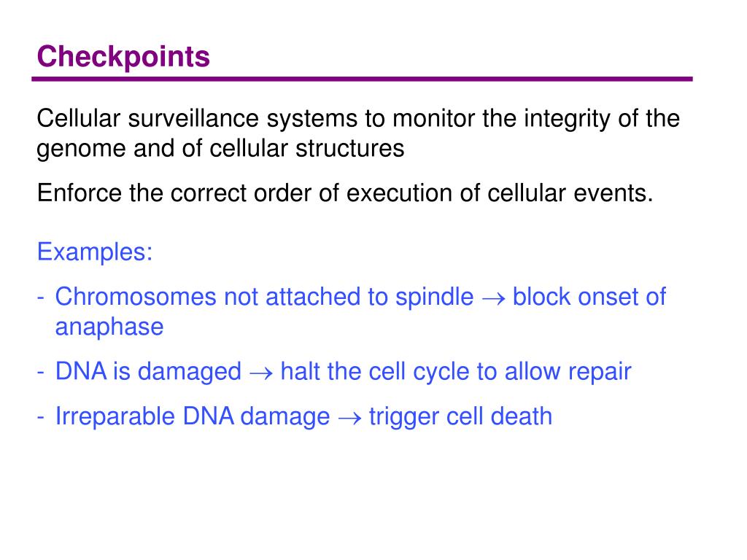
Task: Select the sentence starting 'Enforce the correct order'
Action: (345, 193)
